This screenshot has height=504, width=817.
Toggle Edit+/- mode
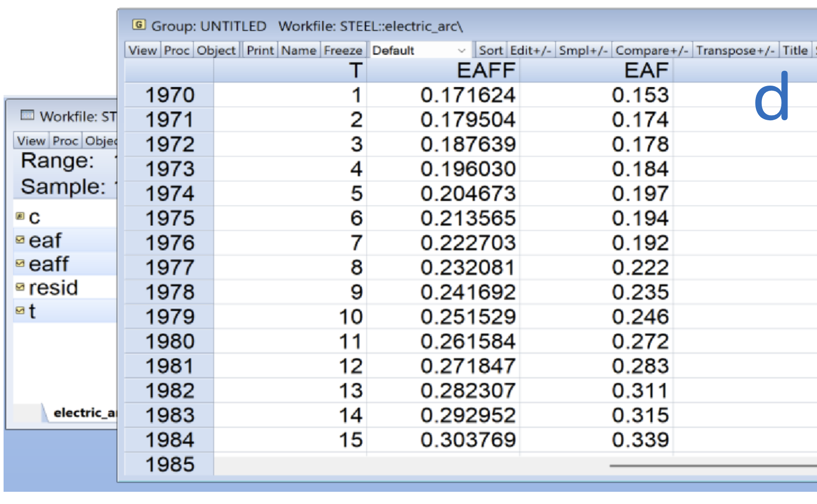coord(530,50)
